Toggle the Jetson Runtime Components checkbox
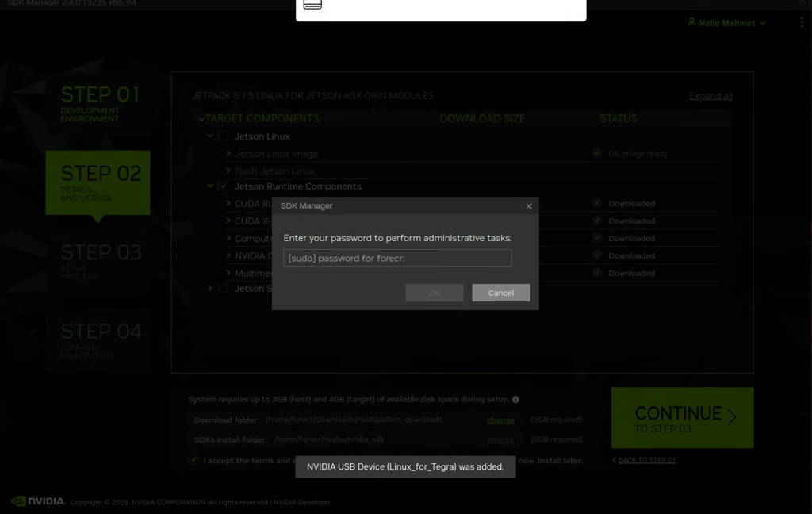This screenshot has width=812, height=514. click(x=223, y=186)
